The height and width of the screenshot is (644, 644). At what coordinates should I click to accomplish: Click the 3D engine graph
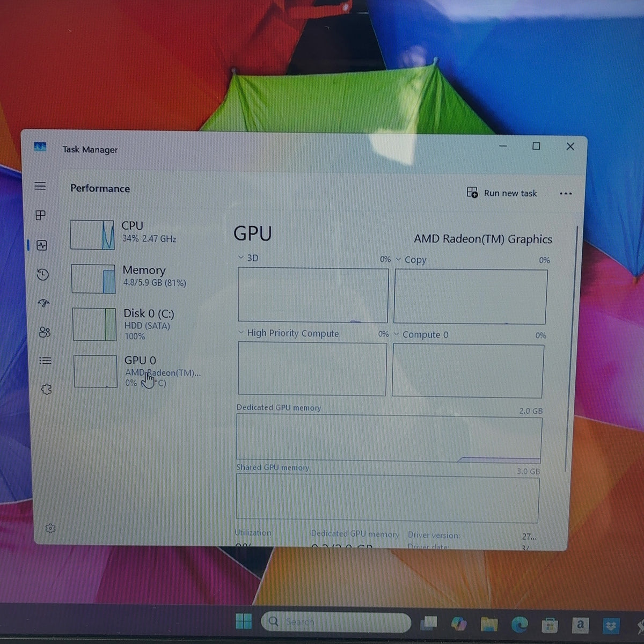(x=313, y=295)
